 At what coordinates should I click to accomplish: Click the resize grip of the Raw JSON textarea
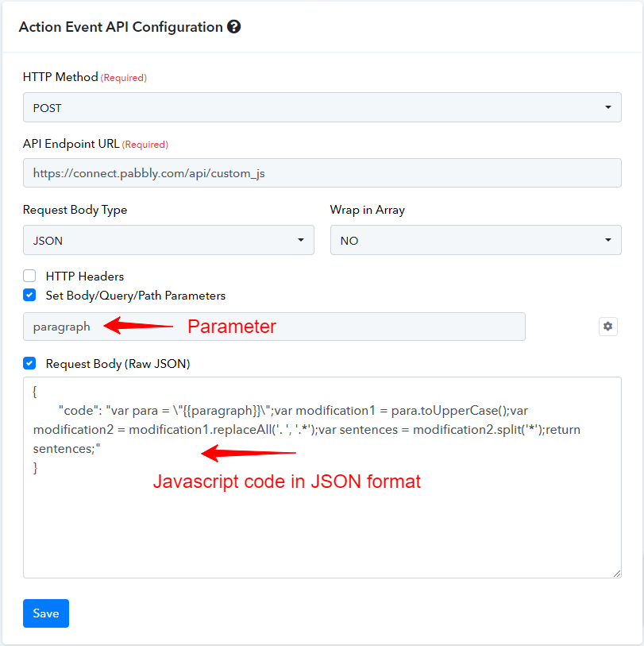point(616,574)
